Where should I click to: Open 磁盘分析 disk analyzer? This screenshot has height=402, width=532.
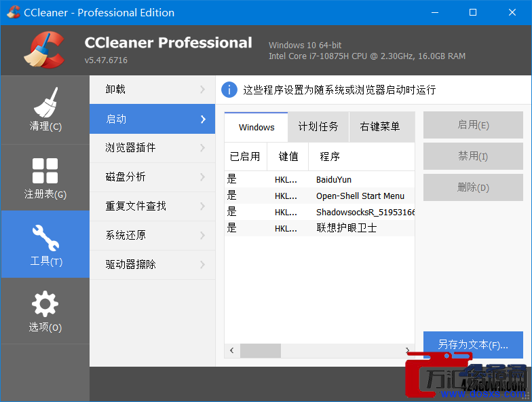tap(152, 177)
